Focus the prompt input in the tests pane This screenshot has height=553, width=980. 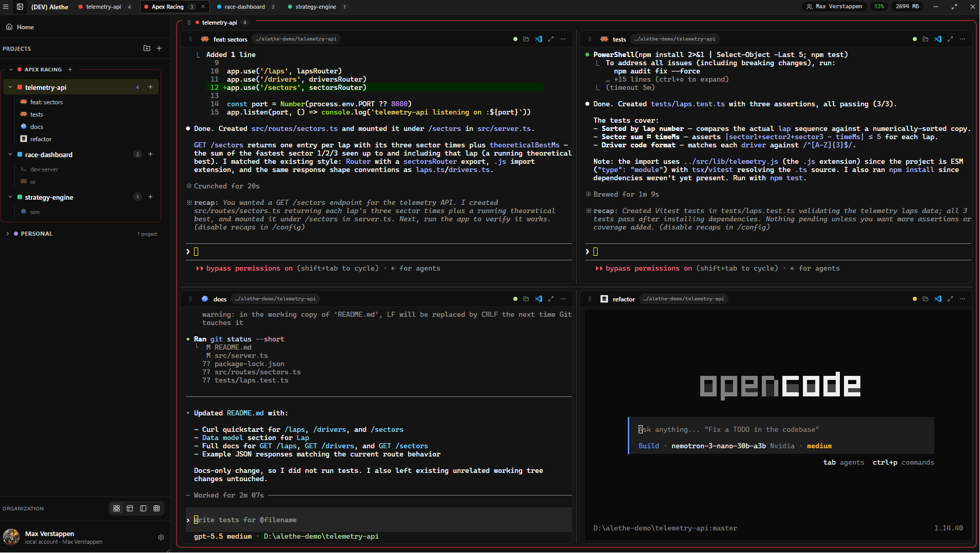(x=778, y=252)
